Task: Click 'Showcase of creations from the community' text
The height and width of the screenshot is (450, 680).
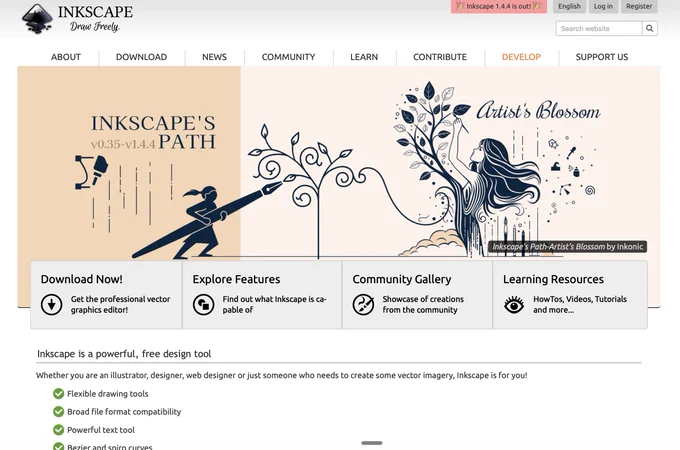Action: point(423,304)
